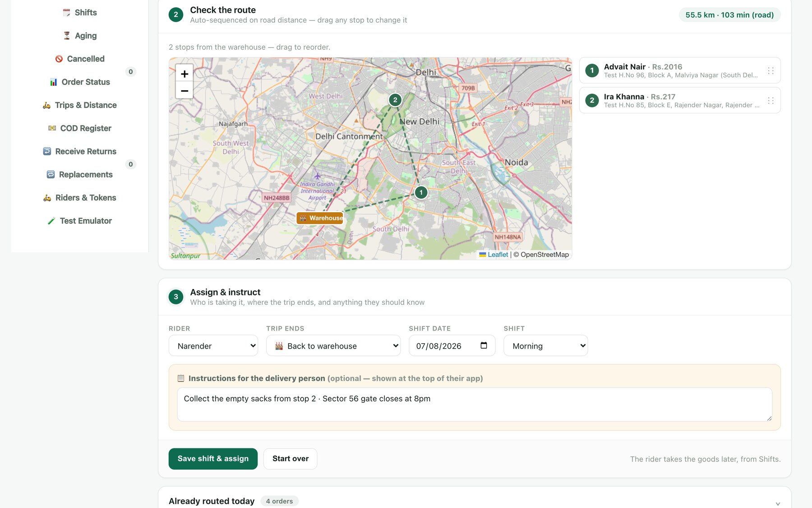Zoom out on the route map

tap(185, 90)
